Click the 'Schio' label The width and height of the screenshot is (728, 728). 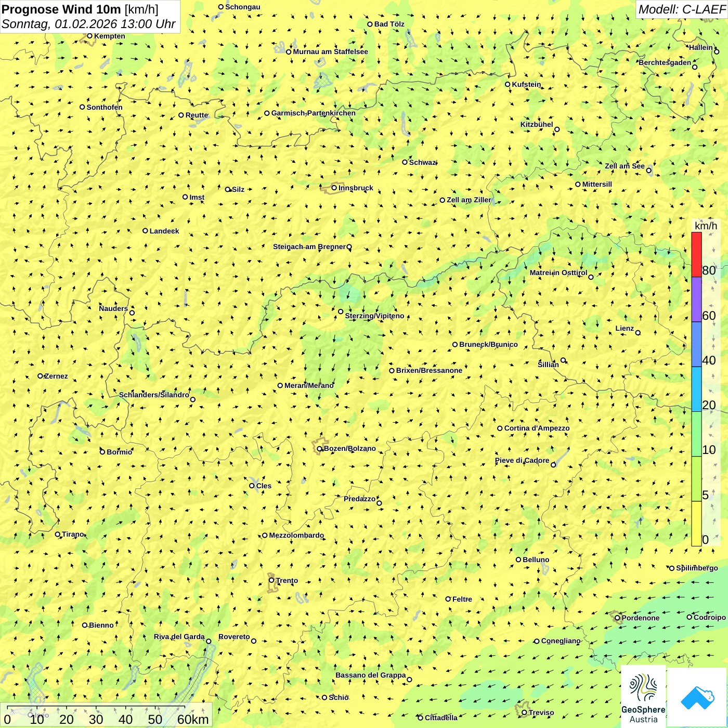pyautogui.click(x=339, y=697)
